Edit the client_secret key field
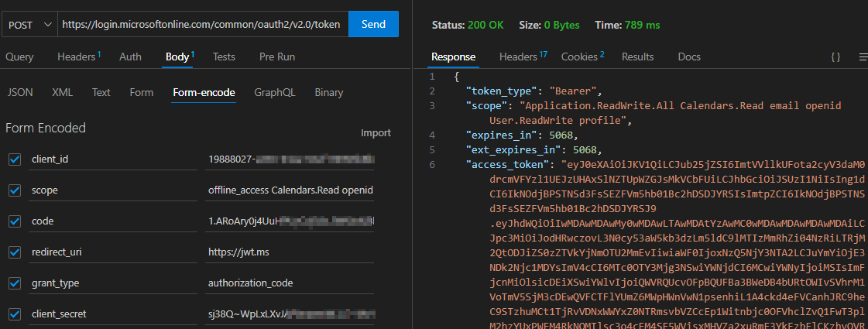Image resolution: width=868 pixels, height=329 pixels. pos(112,314)
